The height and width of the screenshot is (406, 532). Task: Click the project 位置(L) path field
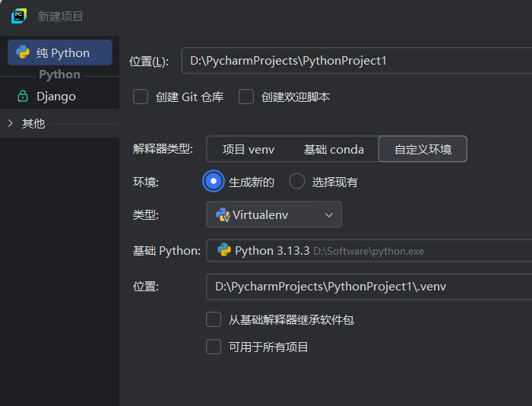(x=357, y=61)
